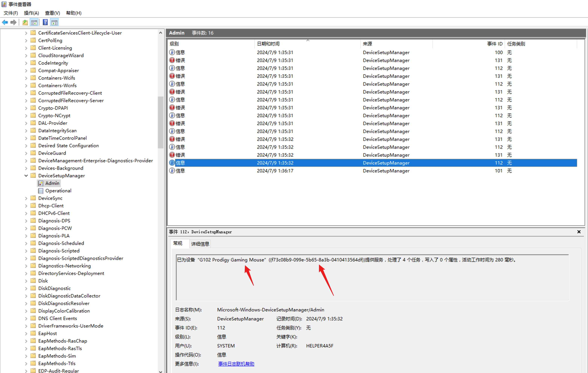588x373 pixels.
Task: Open the 操作(A) menu
Action: tap(31, 13)
